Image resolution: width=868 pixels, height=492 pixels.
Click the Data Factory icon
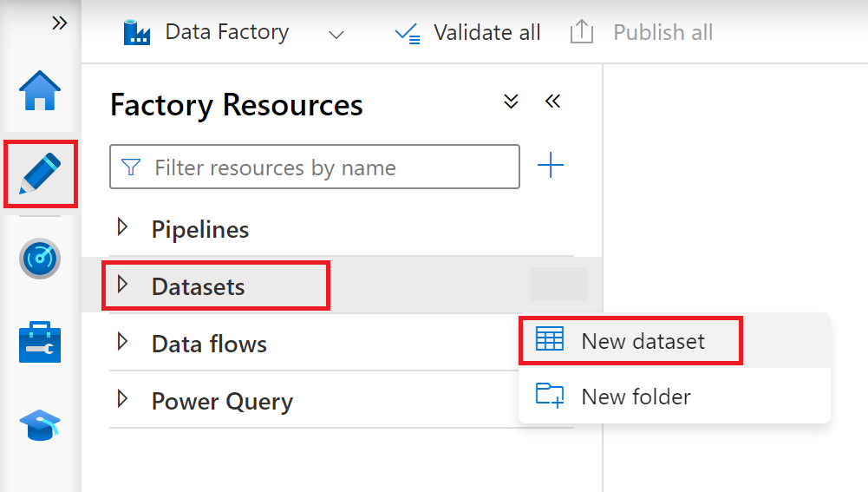pyautogui.click(x=137, y=33)
